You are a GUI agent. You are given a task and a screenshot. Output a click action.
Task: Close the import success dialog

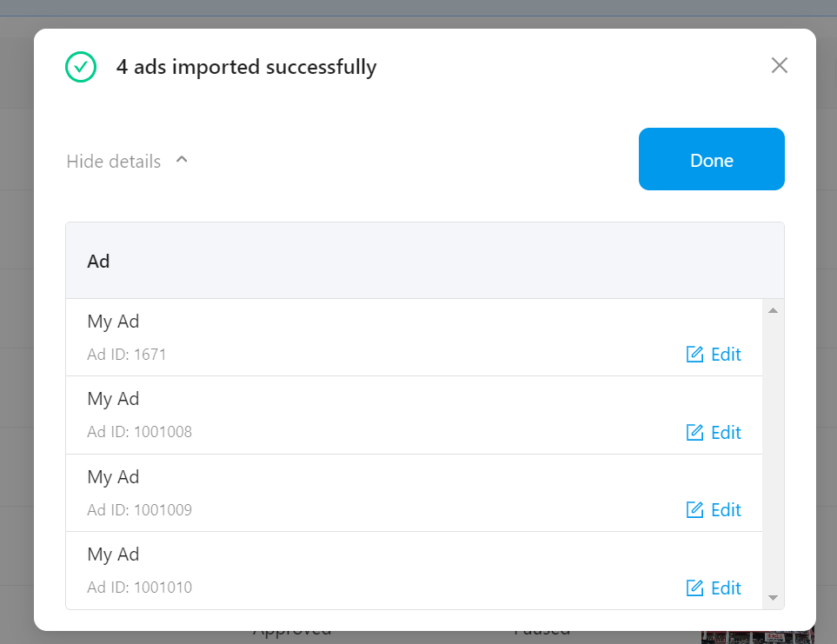779,65
